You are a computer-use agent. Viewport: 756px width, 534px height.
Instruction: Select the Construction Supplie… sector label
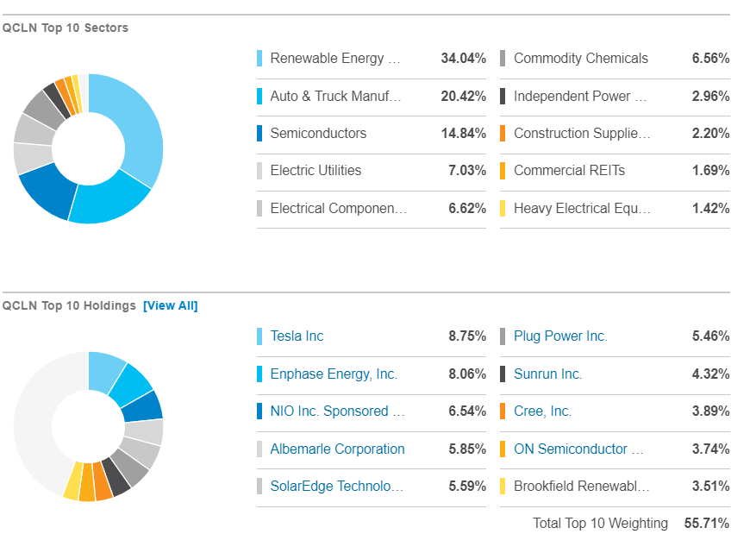pyautogui.click(x=582, y=133)
